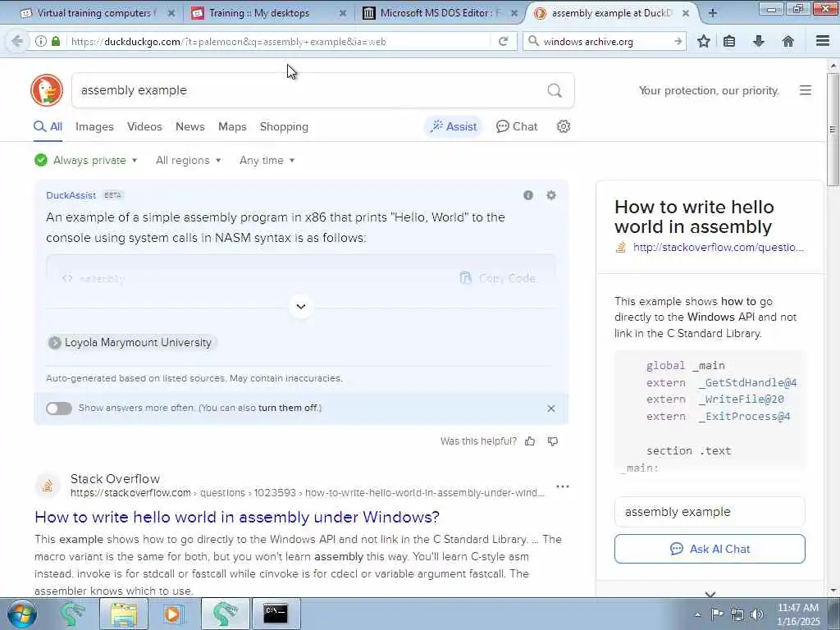Image resolution: width=840 pixels, height=630 pixels.
Task: Click the Ask AI Chat button
Action: click(x=710, y=549)
